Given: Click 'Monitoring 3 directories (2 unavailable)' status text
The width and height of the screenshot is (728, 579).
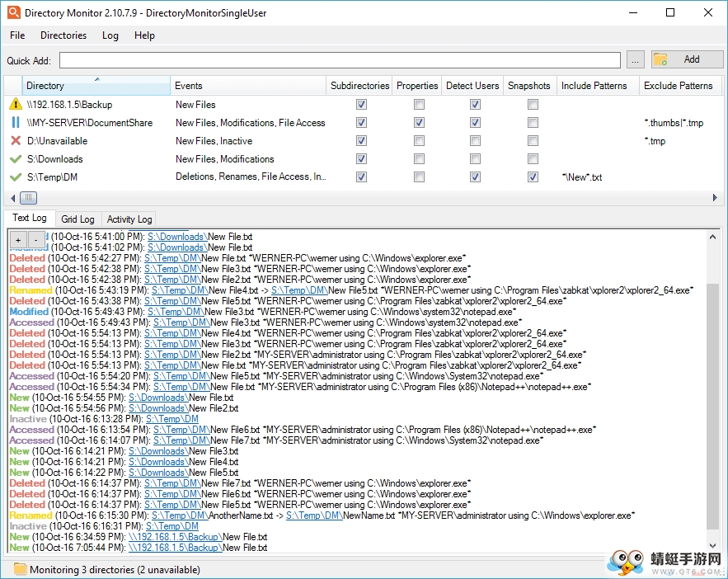Looking at the screenshot, I should [115, 570].
